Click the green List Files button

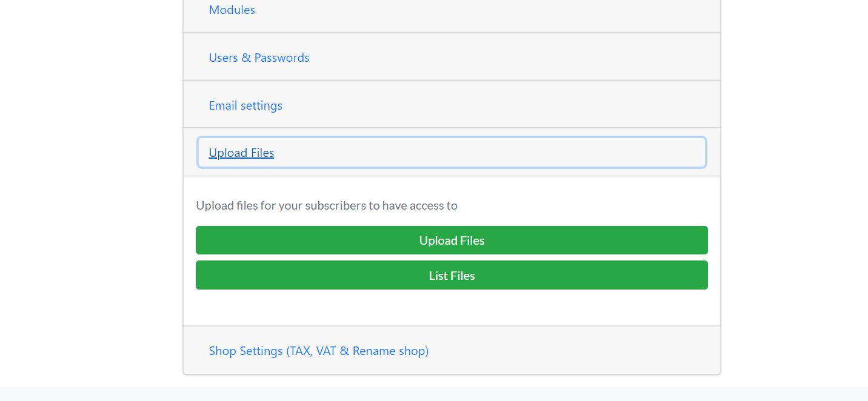point(452,276)
